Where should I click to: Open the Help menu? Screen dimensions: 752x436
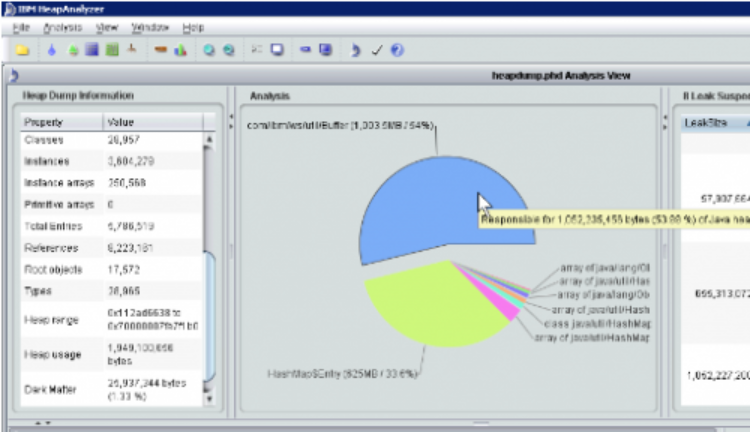click(193, 28)
